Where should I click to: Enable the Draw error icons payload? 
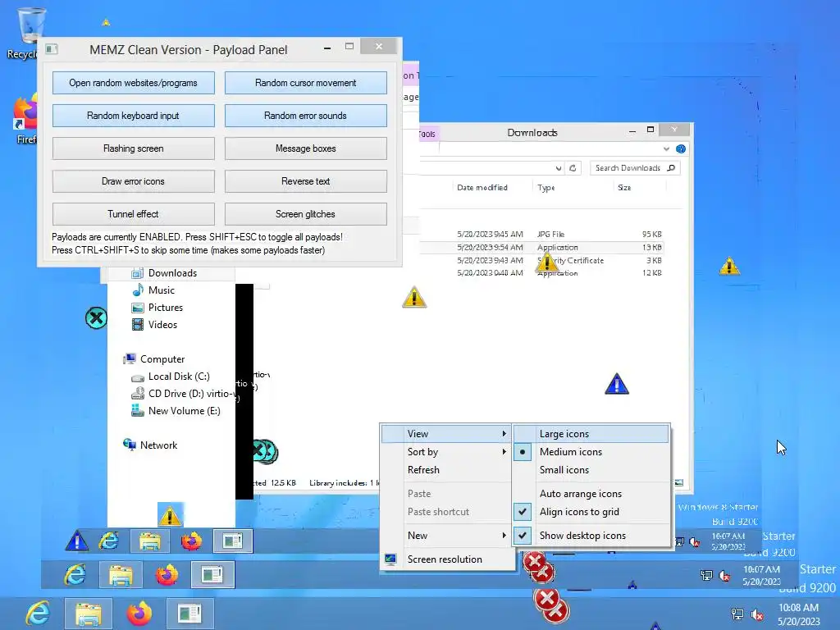pos(134,181)
